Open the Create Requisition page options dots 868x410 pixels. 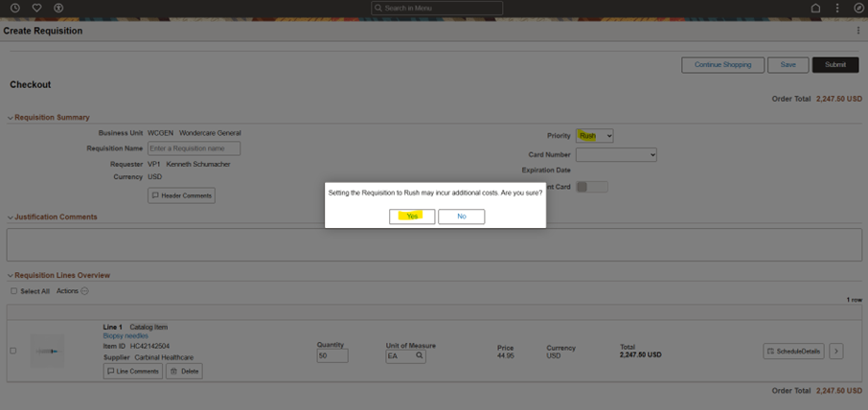858,31
